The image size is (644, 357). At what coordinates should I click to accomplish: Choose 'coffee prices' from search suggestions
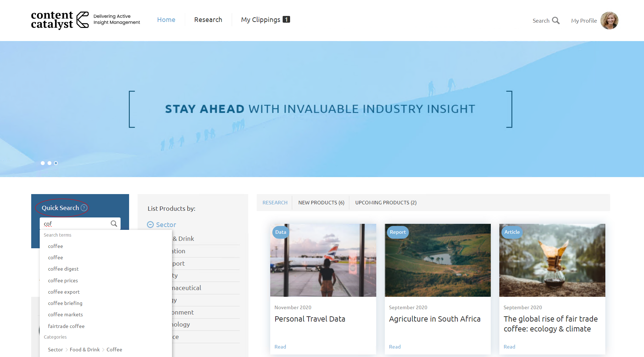coord(63,280)
